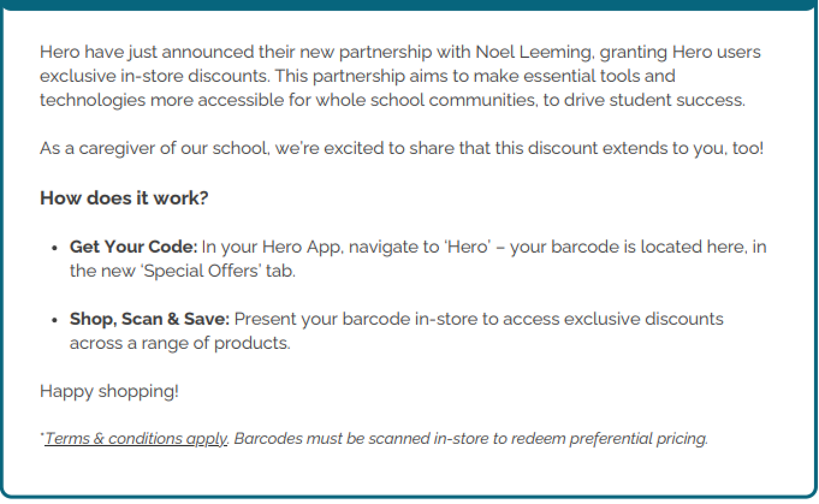This screenshot has width=819, height=504.
Task: Click the words 'preferential pricing' in the footnote
Action: click(x=638, y=438)
